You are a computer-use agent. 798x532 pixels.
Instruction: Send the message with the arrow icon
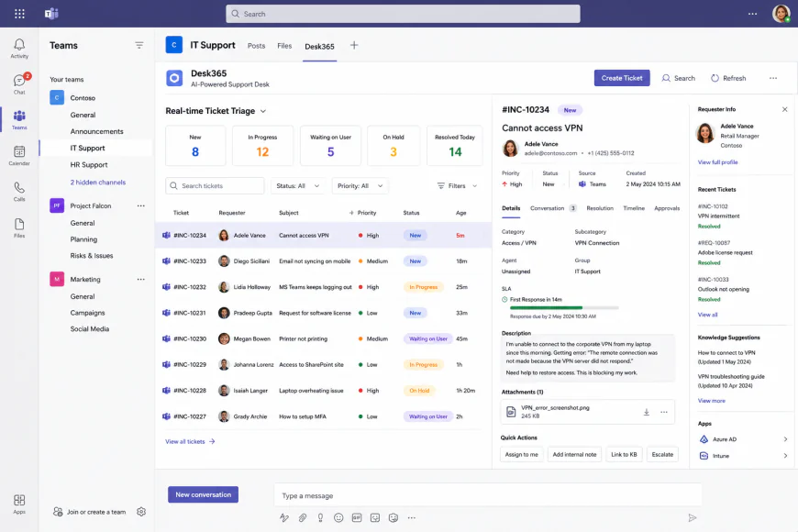(693, 517)
